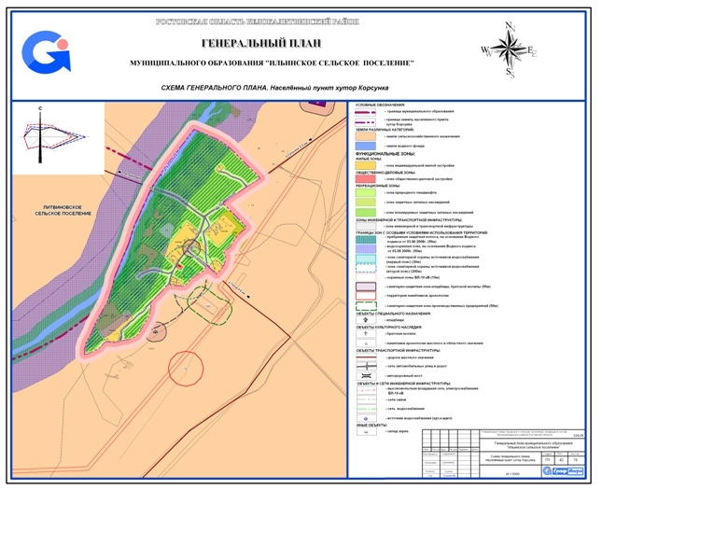Image resolution: width=728 pixels, height=560 pixels.
Task: Click the green dashed sanitary zone legend box
Action: (x=365, y=306)
